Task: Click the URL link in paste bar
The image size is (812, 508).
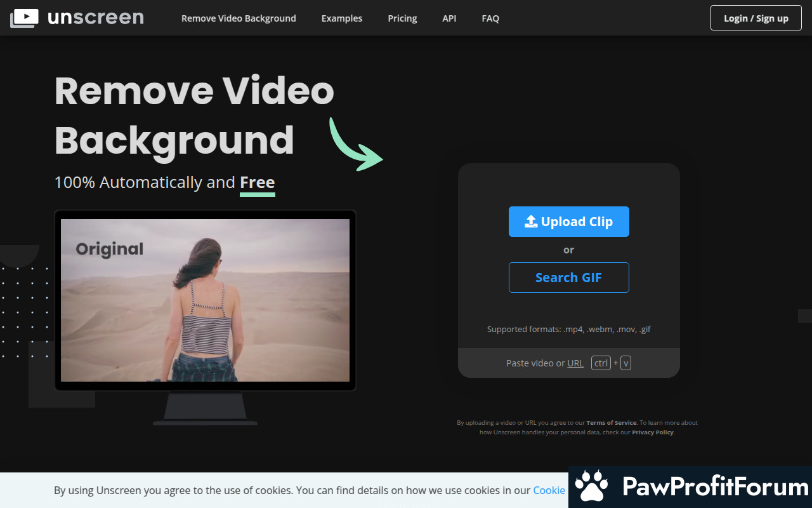Action: click(x=575, y=363)
